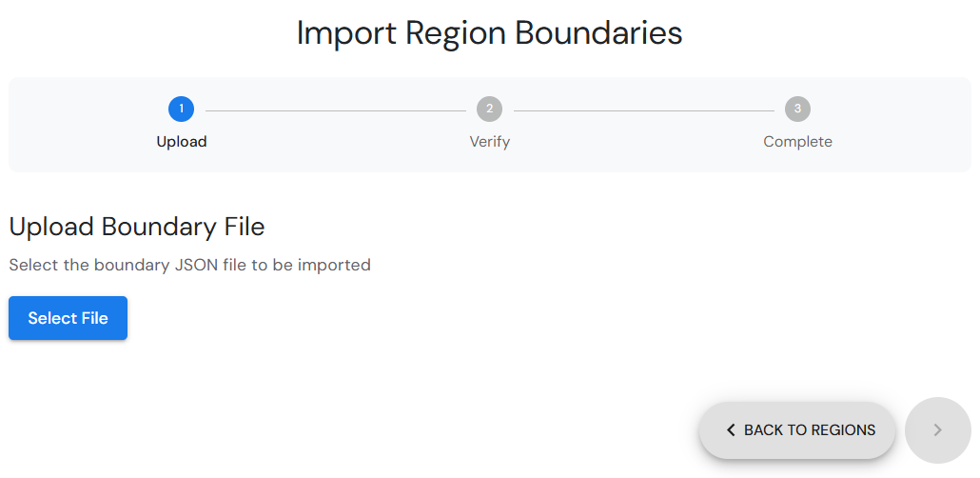Screen dimensions: 980x478
Task: Click the boundary JSON file instruction text
Action: coord(190,265)
